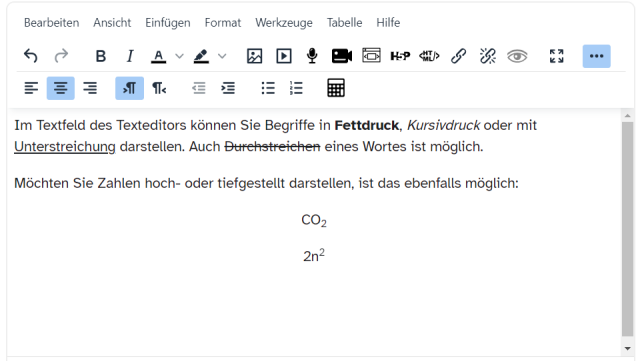Screen dimensions: 640x361
Task: Toggle left-to-right text direction button
Action: click(x=129, y=88)
